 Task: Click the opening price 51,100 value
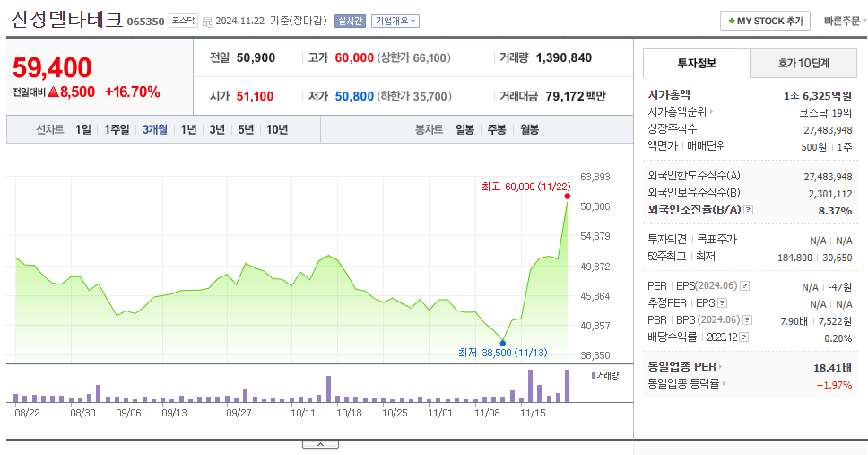(256, 96)
